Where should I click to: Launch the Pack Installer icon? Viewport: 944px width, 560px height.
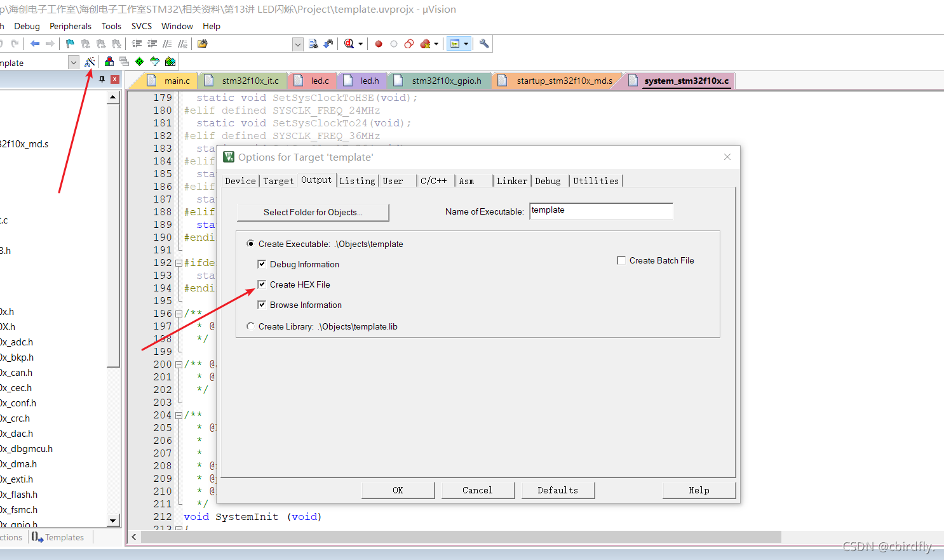170,62
